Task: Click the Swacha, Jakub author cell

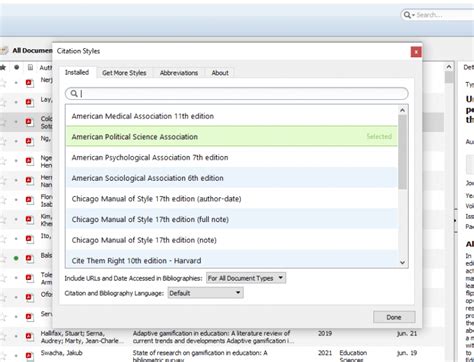Action: coord(62,353)
